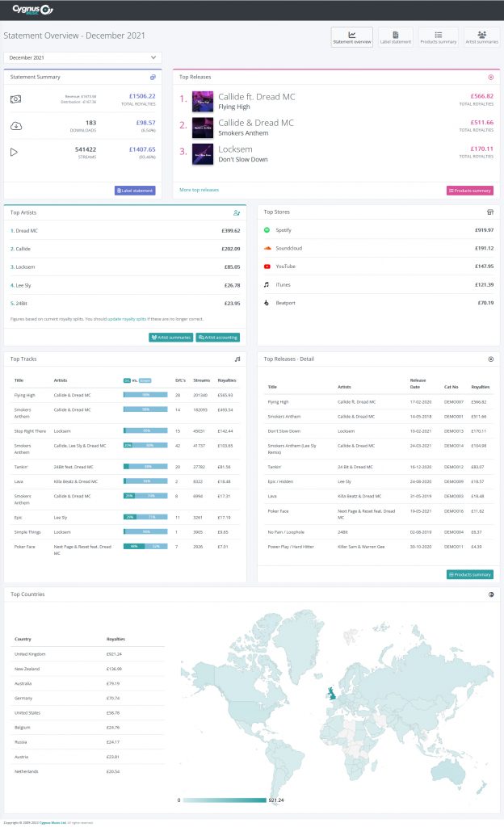504x827 pixels.
Task: Open the Artist accounting button
Action: click(218, 338)
